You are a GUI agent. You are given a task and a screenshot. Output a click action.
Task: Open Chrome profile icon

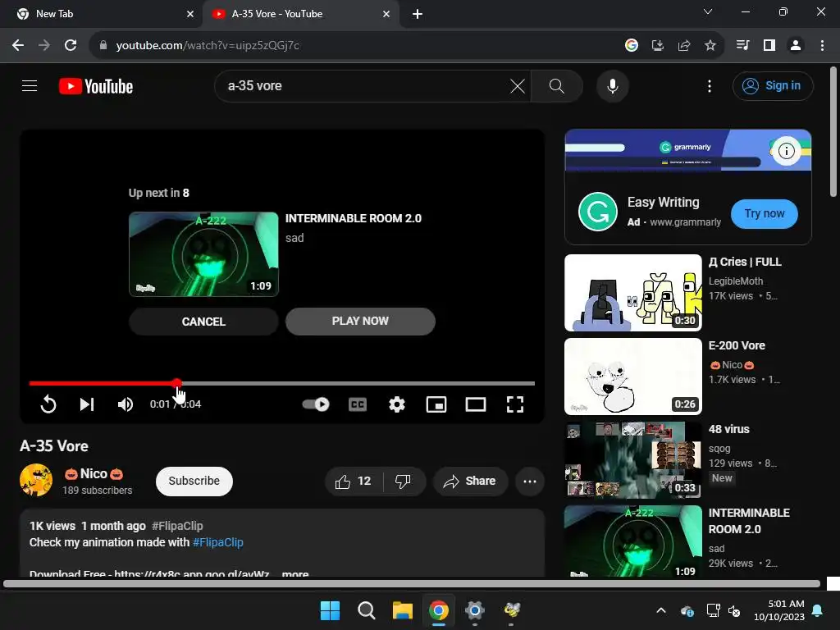point(796,45)
